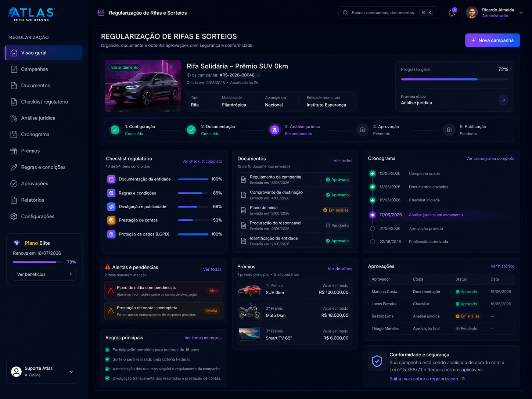Viewport: 532px width, 399px height.
Task: Click the Regras e condições pencil icon
Action: coord(14,167)
